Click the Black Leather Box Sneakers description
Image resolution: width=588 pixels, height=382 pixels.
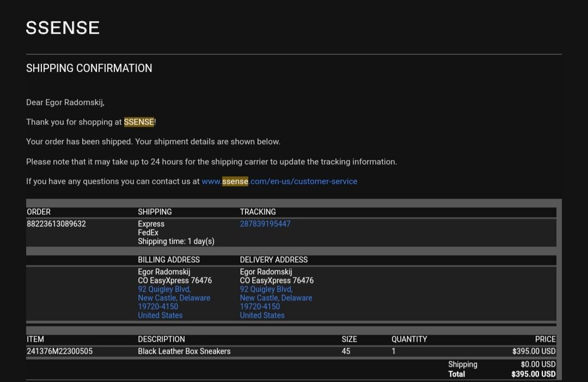[x=184, y=351]
